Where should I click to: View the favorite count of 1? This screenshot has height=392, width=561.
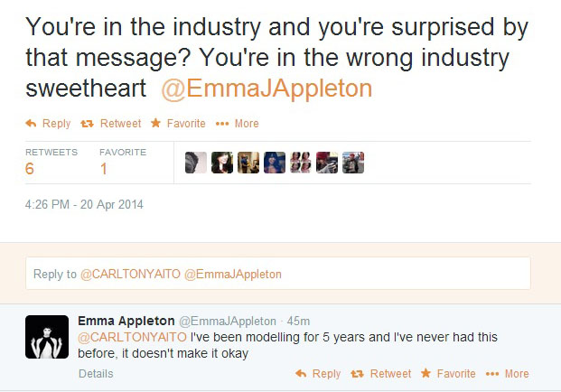pos(103,169)
